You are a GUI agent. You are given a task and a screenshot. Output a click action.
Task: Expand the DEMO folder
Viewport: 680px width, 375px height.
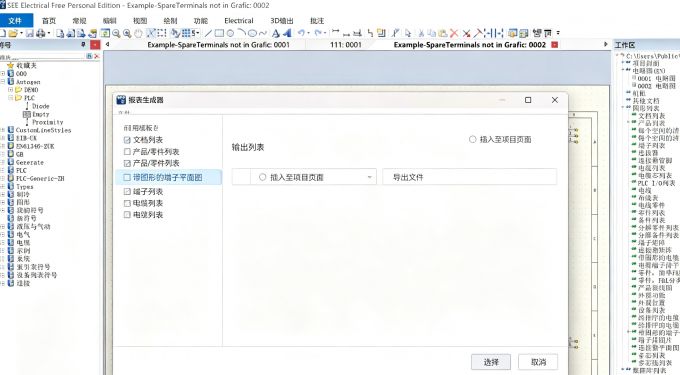click(x=11, y=90)
